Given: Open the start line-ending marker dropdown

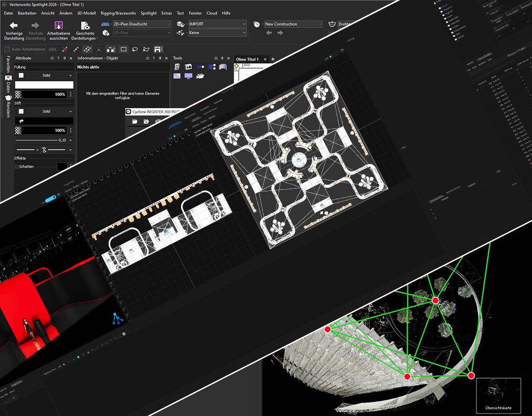Looking at the screenshot, I should click(x=28, y=150).
